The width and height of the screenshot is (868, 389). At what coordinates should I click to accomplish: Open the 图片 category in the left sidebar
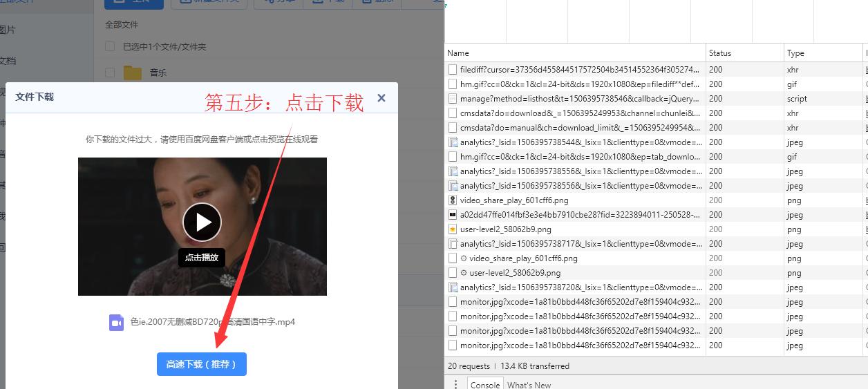point(7,30)
